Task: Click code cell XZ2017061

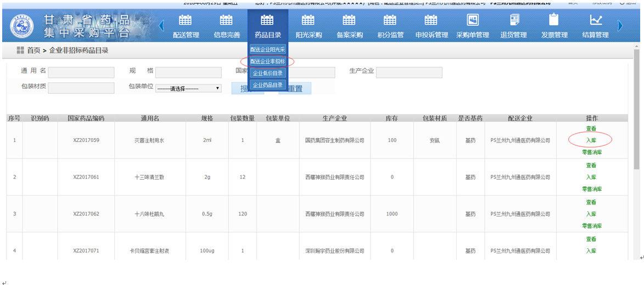Action: (86, 177)
